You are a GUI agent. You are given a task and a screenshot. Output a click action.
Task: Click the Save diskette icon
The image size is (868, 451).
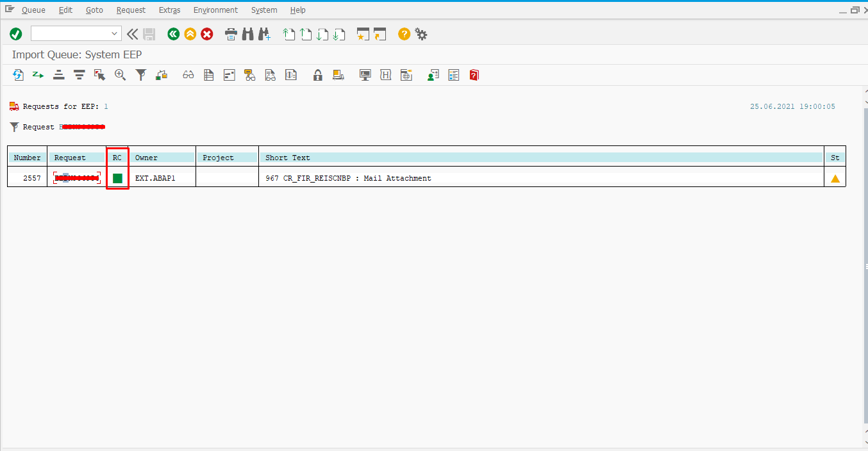click(x=149, y=34)
